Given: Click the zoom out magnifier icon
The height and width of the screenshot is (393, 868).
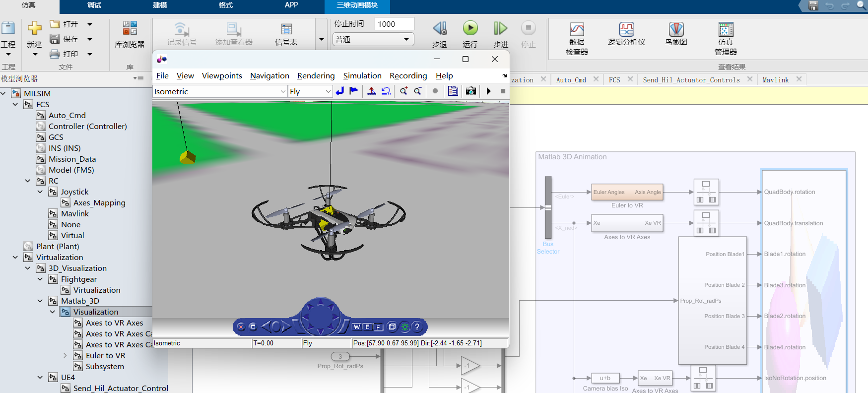Looking at the screenshot, I should [x=418, y=91].
